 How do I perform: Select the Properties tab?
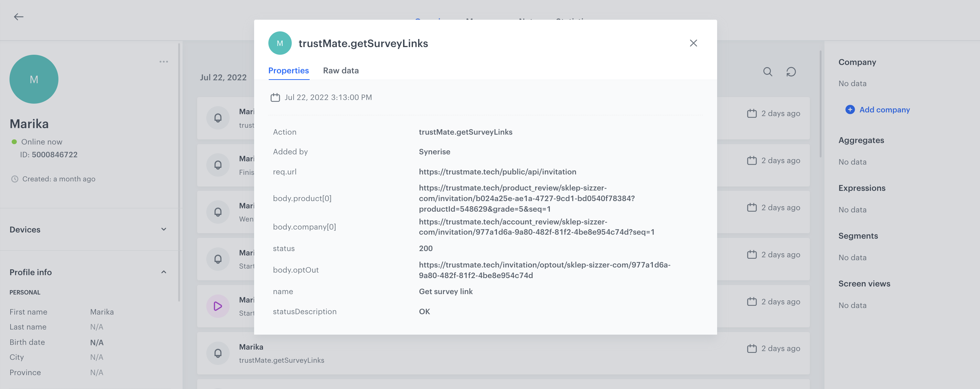click(288, 70)
